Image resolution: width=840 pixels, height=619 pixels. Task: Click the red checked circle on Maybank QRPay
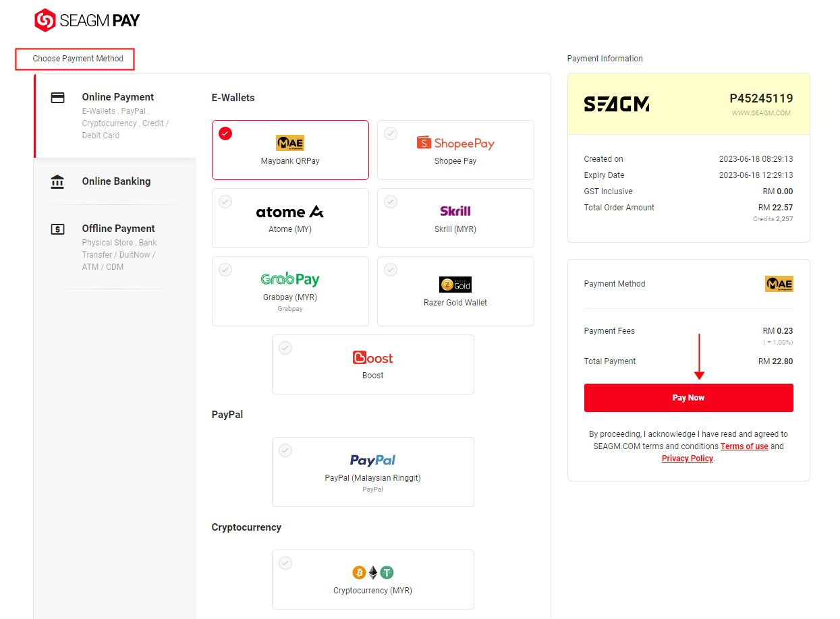pyautogui.click(x=225, y=134)
